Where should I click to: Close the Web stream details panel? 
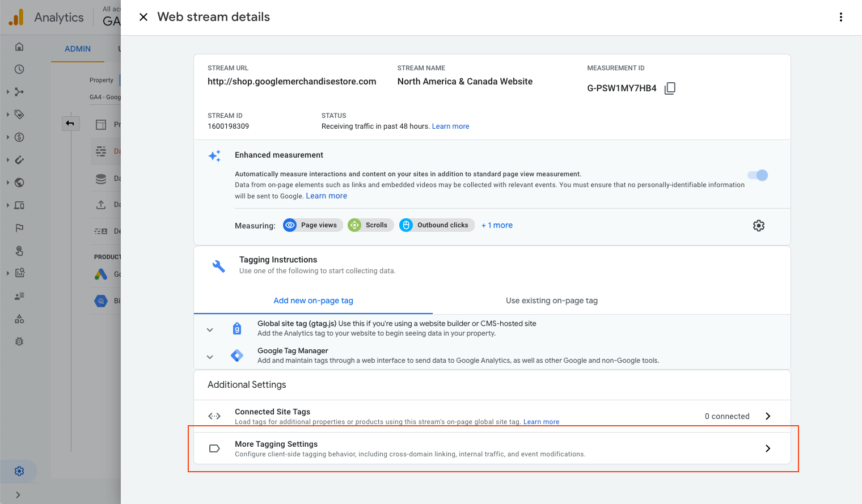pyautogui.click(x=143, y=17)
